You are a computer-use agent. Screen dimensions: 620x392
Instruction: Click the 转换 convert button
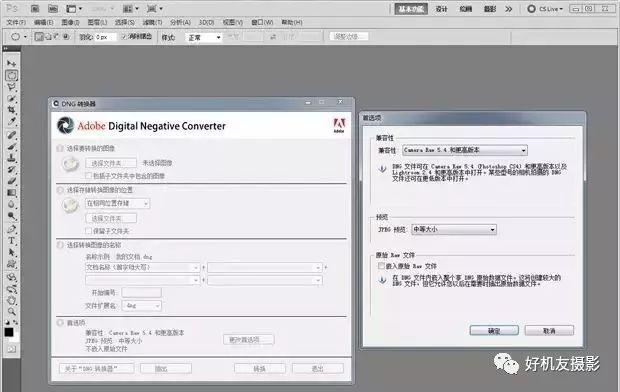coord(259,369)
